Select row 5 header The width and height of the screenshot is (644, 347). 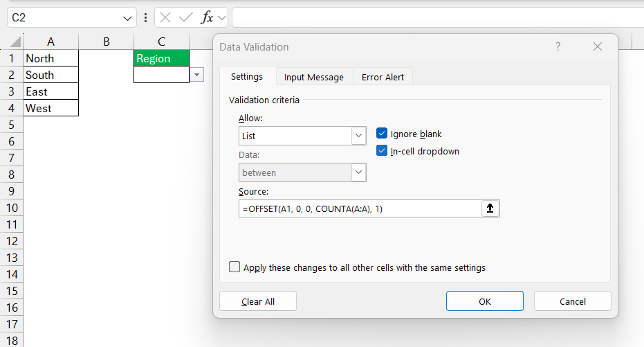12,125
